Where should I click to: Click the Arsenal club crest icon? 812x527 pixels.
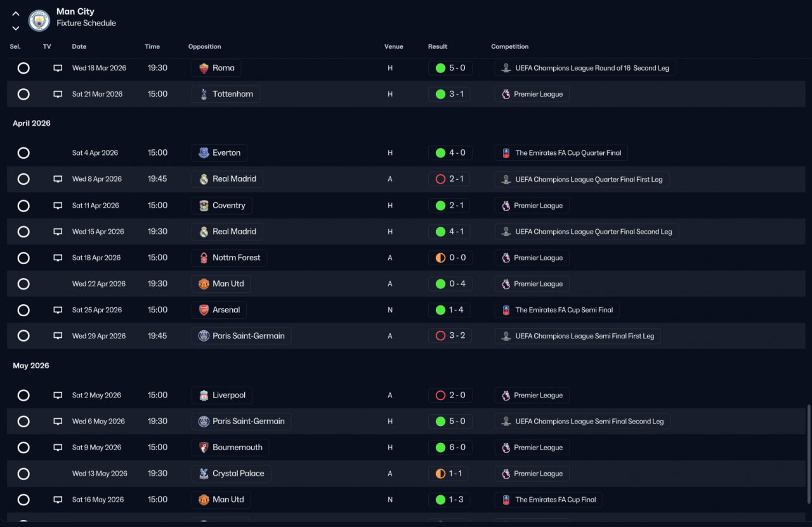tap(204, 310)
